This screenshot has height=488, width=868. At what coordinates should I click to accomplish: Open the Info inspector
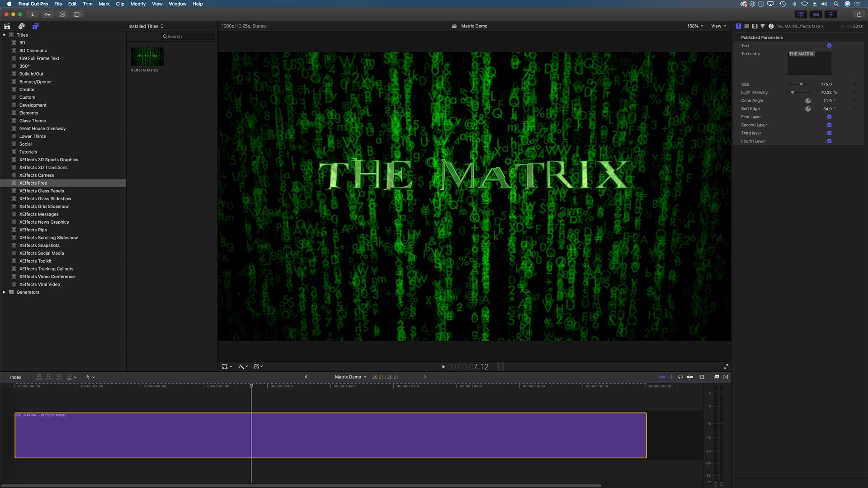tap(771, 26)
